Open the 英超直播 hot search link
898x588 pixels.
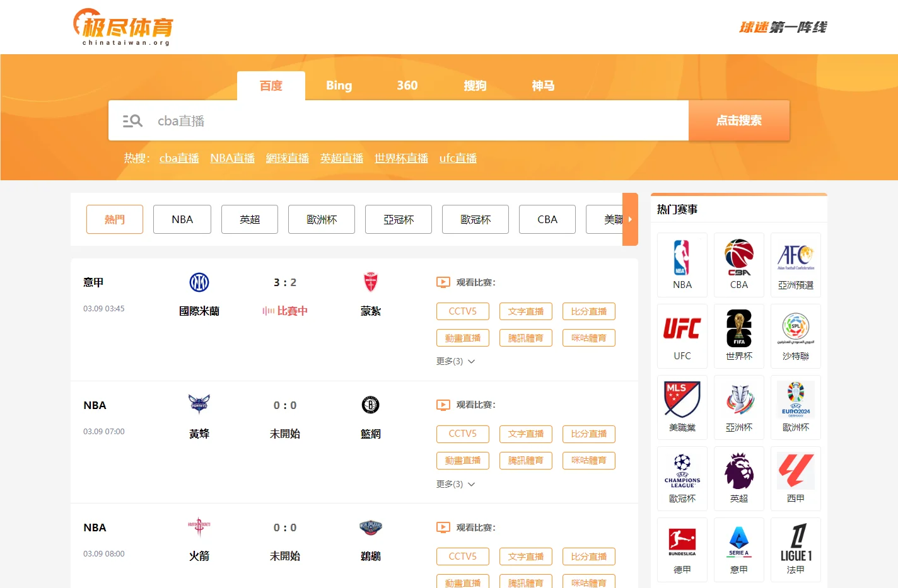coord(342,158)
